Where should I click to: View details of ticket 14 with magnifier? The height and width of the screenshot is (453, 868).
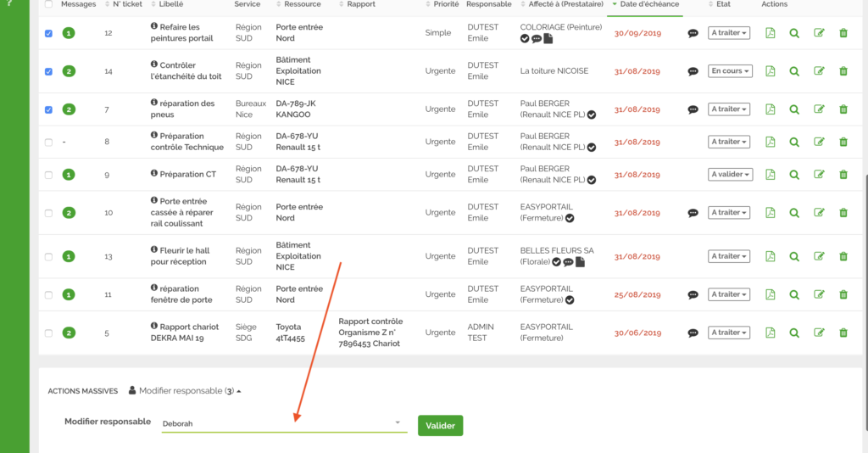794,71
